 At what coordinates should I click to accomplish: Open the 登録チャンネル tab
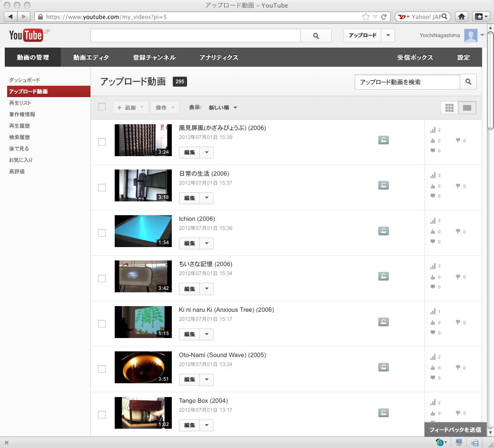[x=154, y=58]
